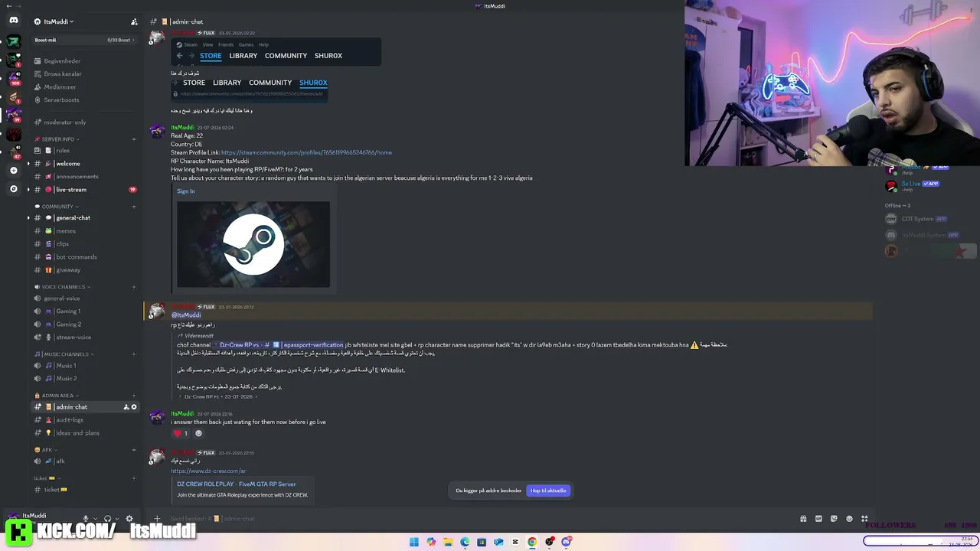Screen dimensions: 980x551
Task: Collapse the MUSIC CHANNELS category
Action: (x=65, y=354)
